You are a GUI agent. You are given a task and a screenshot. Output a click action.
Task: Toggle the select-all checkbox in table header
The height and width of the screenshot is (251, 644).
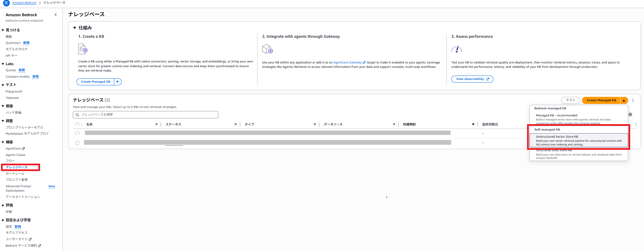[77, 124]
